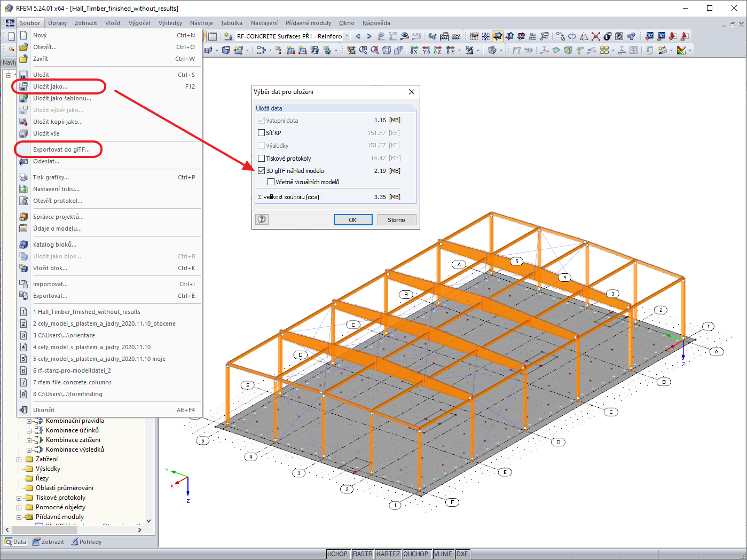This screenshot has width=747, height=560.
Task: Enable the Tiskové protokoly checkbox in dialog
Action: 261,158
